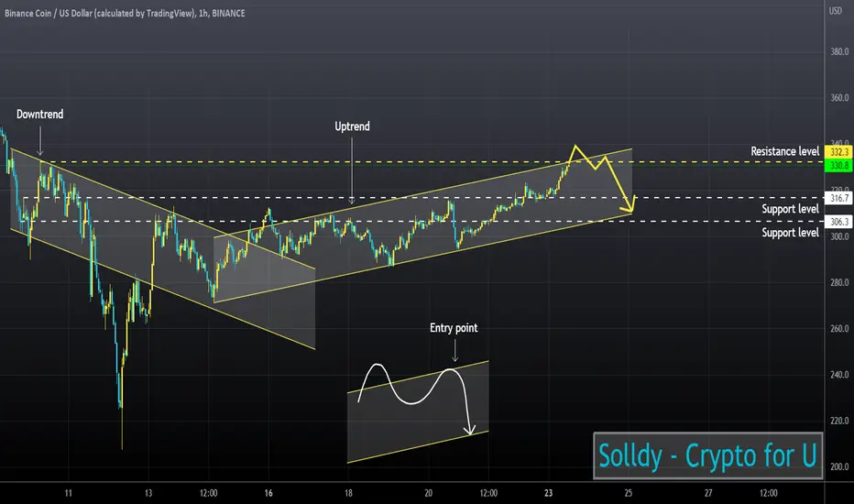The height and width of the screenshot is (504, 854).
Task: Click date 23 on the time axis
Action: (x=549, y=493)
